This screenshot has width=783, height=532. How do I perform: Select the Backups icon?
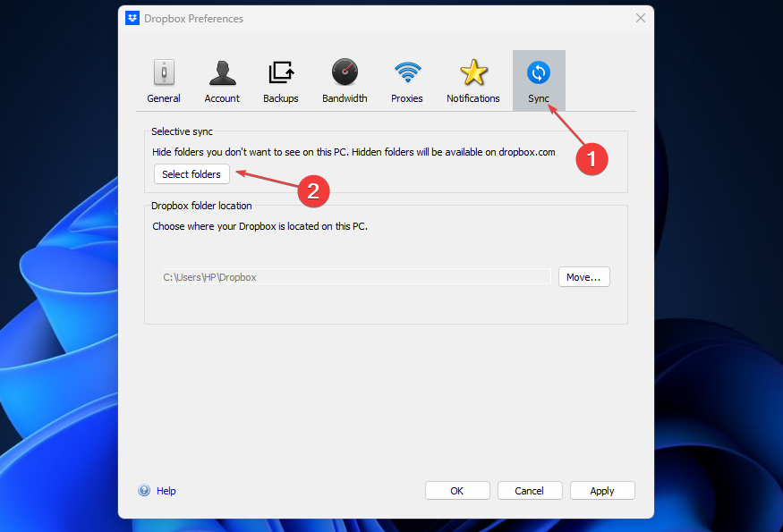[281, 72]
